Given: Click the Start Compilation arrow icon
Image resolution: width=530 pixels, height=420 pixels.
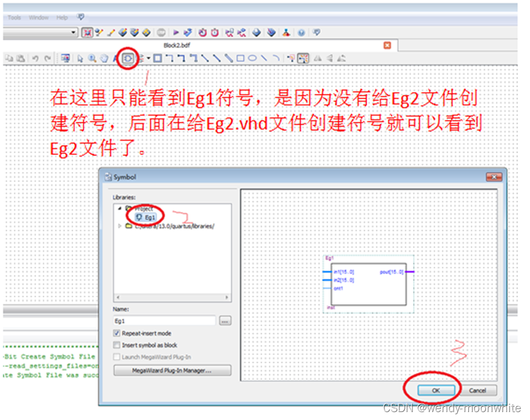Looking at the screenshot, I should coord(175,32).
